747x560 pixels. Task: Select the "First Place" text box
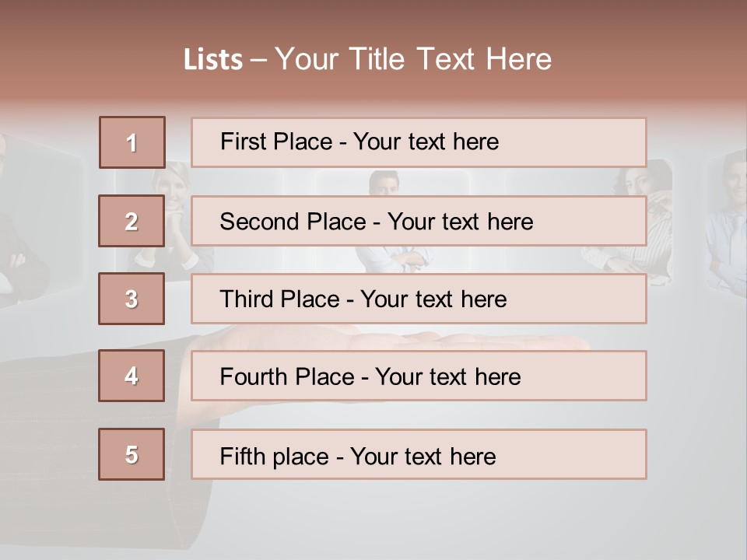(419, 142)
